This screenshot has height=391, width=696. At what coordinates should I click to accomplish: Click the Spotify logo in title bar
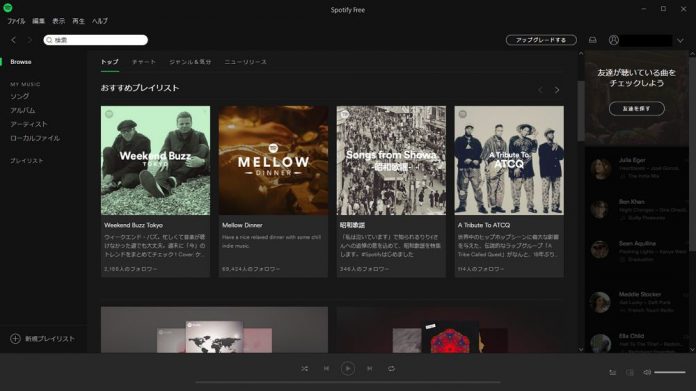click(8, 8)
